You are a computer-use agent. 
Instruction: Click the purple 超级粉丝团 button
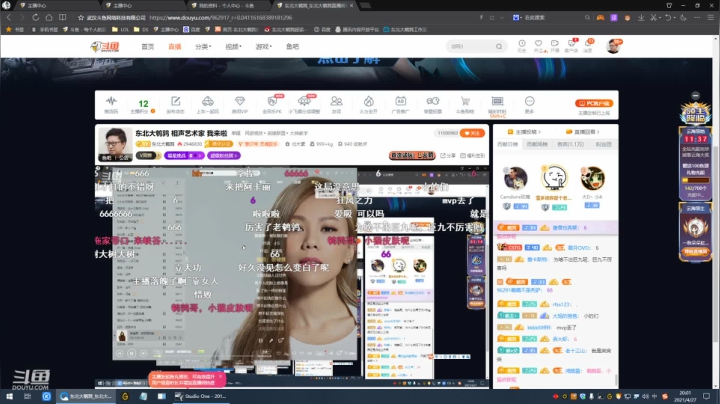(x=223, y=156)
